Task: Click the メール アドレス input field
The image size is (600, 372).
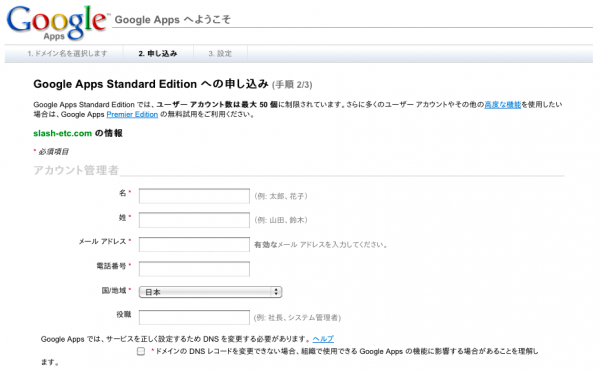Action: tap(194, 245)
